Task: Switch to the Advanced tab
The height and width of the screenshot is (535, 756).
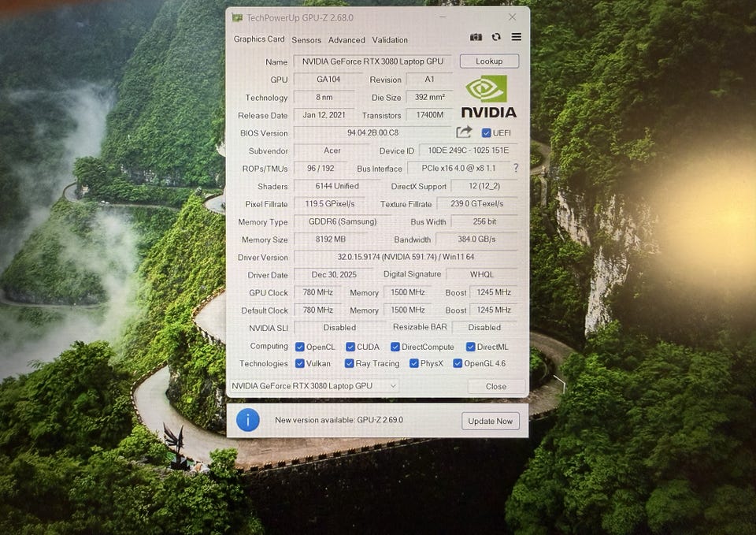Action: [x=346, y=40]
